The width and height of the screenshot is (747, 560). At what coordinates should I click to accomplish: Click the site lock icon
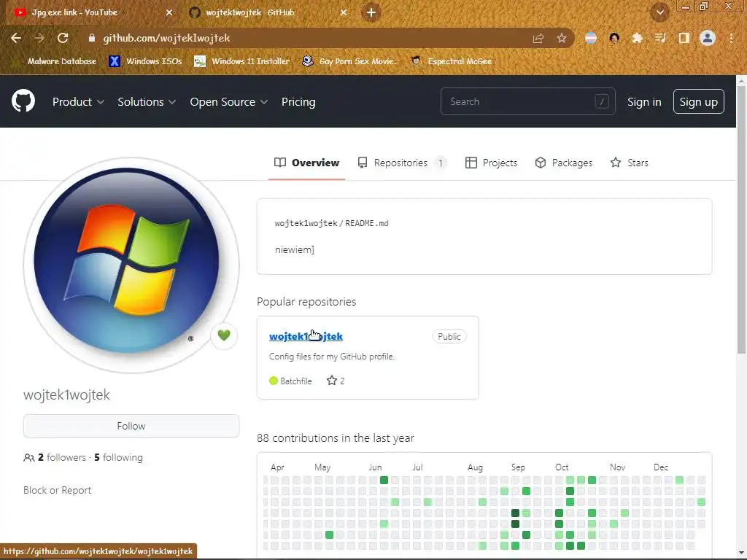tap(92, 38)
